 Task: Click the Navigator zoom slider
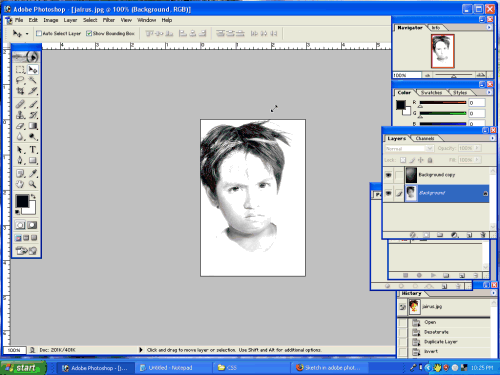pos(453,75)
